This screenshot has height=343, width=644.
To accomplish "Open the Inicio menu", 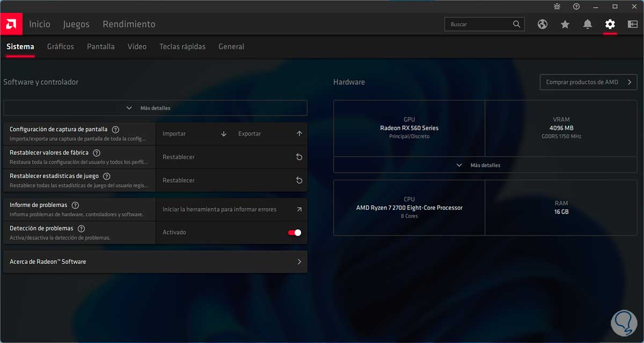I will click(40, 24).
